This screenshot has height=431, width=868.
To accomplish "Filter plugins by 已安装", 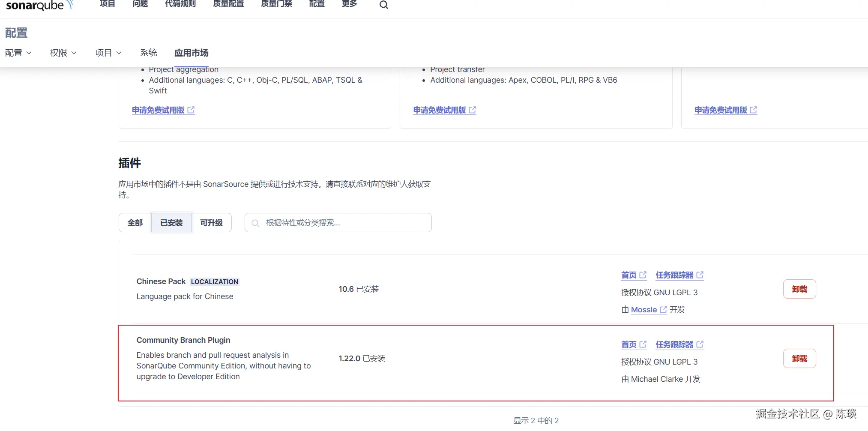I will click(x=171, y=223).
